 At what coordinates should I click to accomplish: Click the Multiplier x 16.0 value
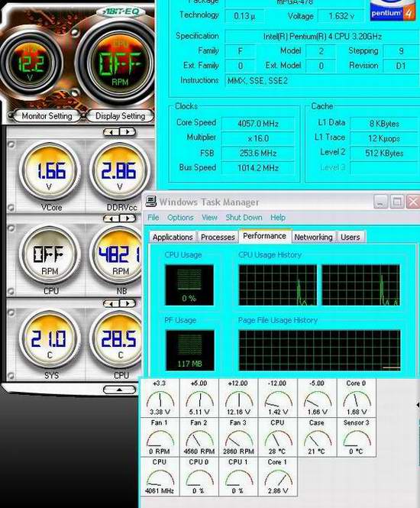coord(258,138)
